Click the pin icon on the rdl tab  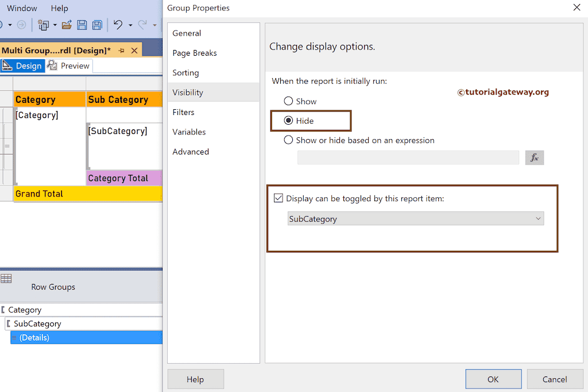(121, 50)
